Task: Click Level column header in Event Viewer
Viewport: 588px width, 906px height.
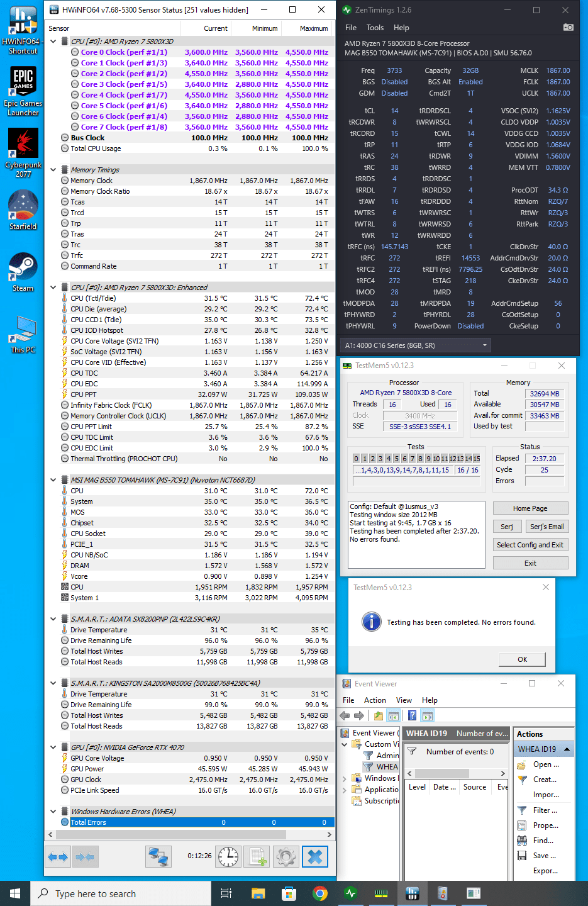Action: (x=417, y=787)
